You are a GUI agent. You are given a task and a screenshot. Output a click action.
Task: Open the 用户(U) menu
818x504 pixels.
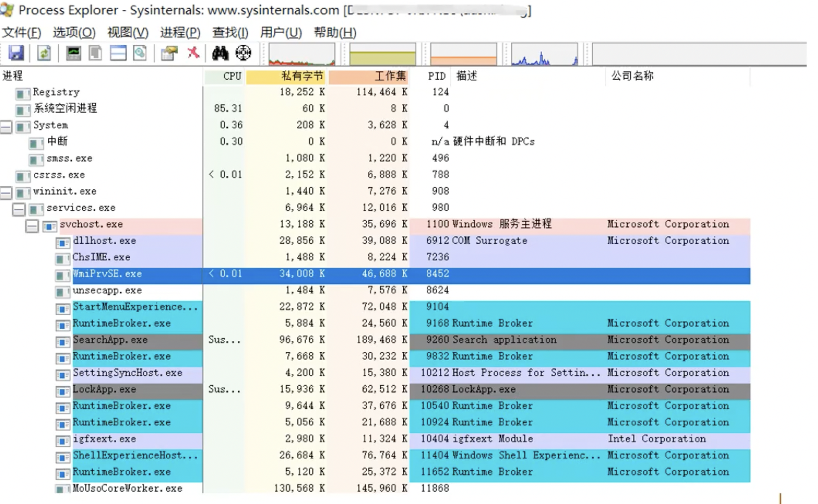click(x=281, y=32)
